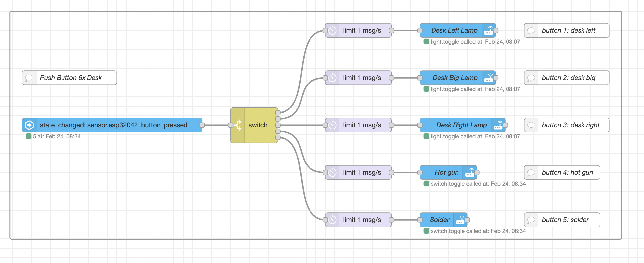
Task: Click the service-call icon on Solder node
Action: click(x=460, y=220)
